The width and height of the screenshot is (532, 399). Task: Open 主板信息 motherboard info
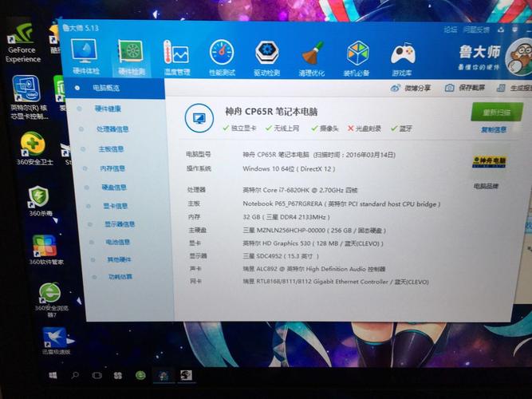pos(111,148)
